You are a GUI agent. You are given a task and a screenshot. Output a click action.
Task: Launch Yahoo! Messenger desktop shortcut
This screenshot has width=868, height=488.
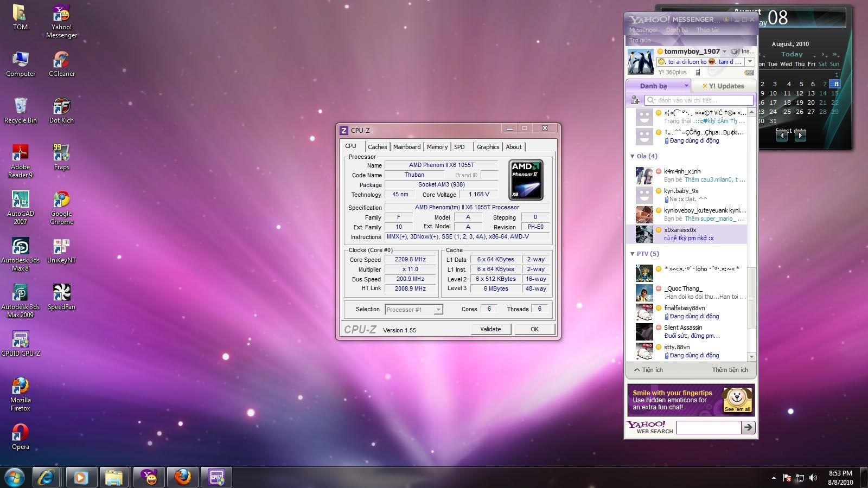pos(61,21)
